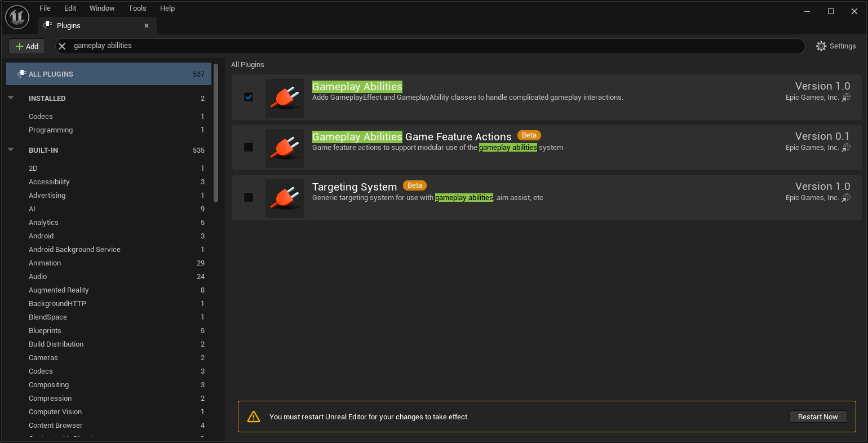Click the Settings button label
Viewport: 868px width, 443px height.
tap(843, 46)
